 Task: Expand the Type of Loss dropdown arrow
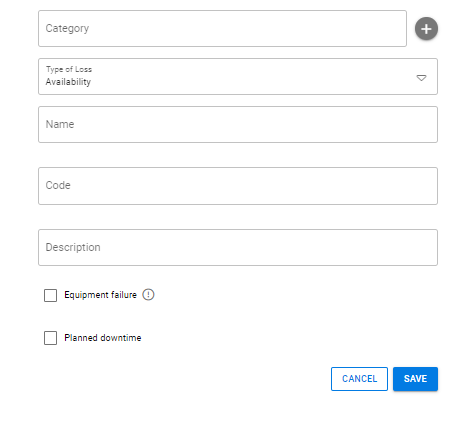[421, 78]
